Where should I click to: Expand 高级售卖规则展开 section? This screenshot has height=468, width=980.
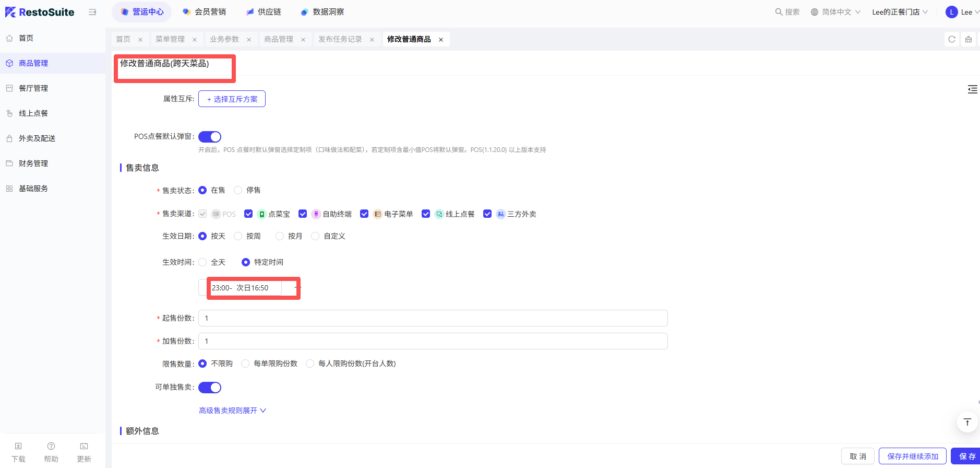tap(232, 411)
